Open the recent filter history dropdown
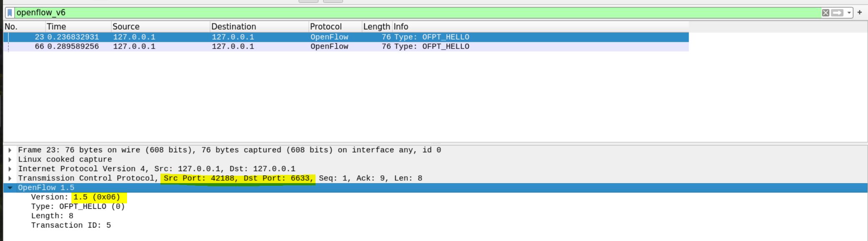The image size is (868, 241). 849,13
